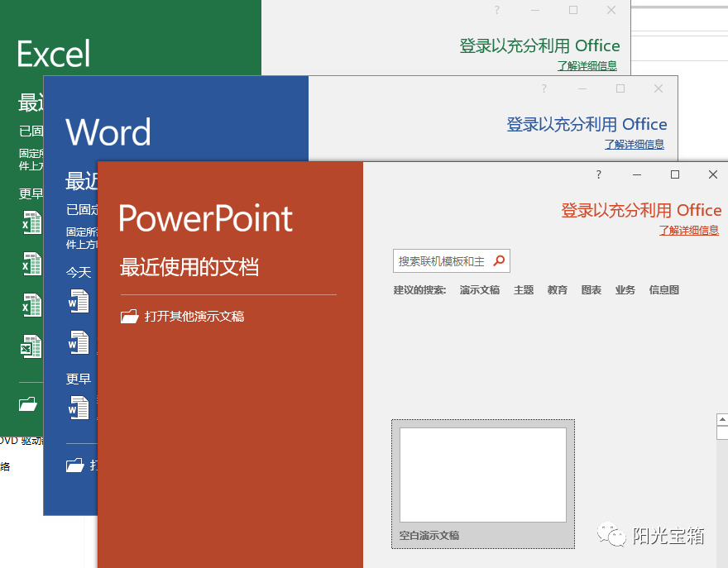Click PowerPoint 登录以充分利用 Office sign-in link
The image size is (728, 568).
point(641,210)
